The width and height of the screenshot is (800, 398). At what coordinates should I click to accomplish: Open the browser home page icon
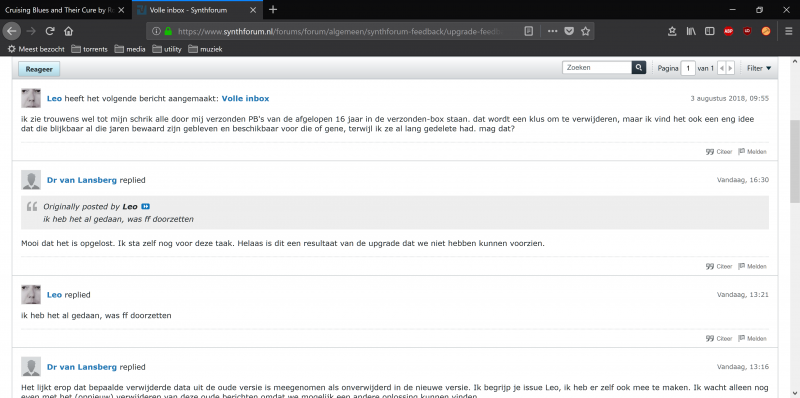(x=68, y=31)
